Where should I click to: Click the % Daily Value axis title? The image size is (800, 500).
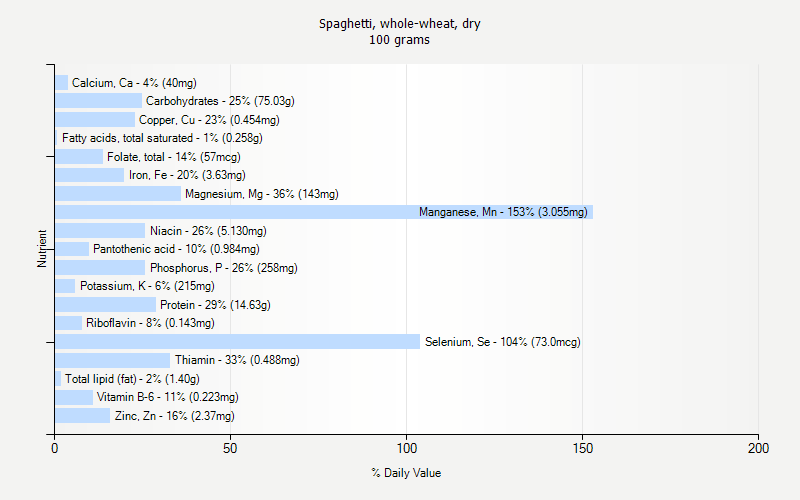coord(406,473)
